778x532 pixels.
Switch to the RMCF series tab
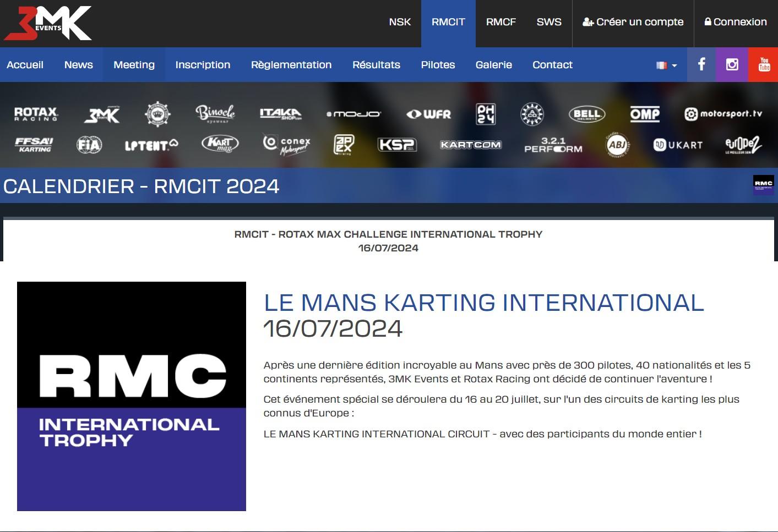[501, 22]
